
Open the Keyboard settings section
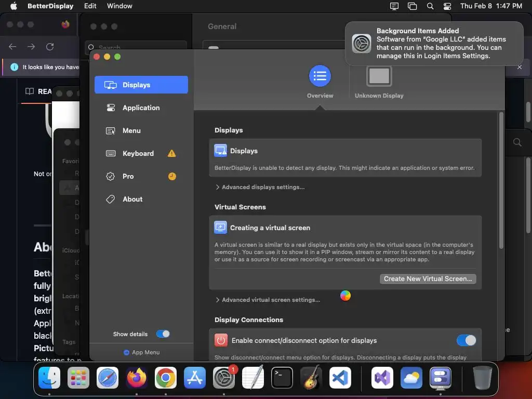tap(141, 153)
